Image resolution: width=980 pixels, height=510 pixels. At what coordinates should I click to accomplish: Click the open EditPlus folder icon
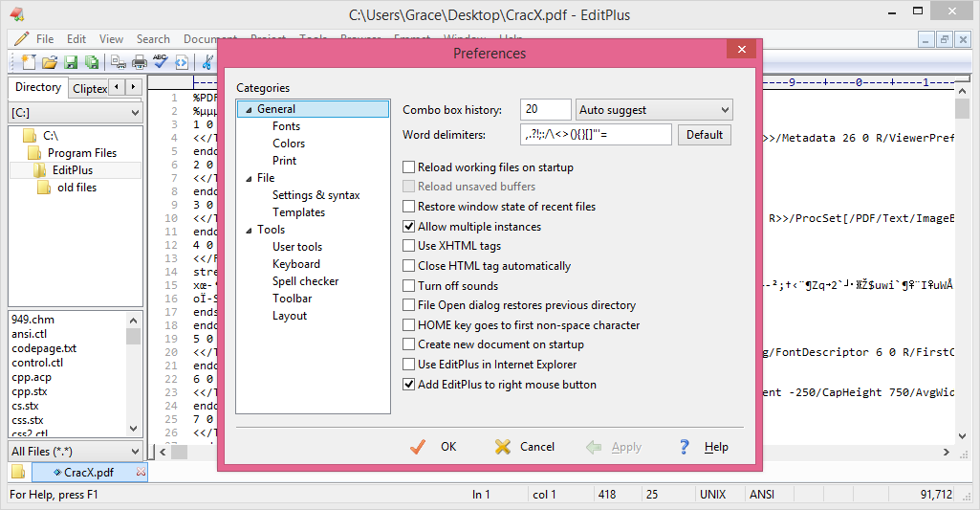pyautogui.click(x=40, y=170)
